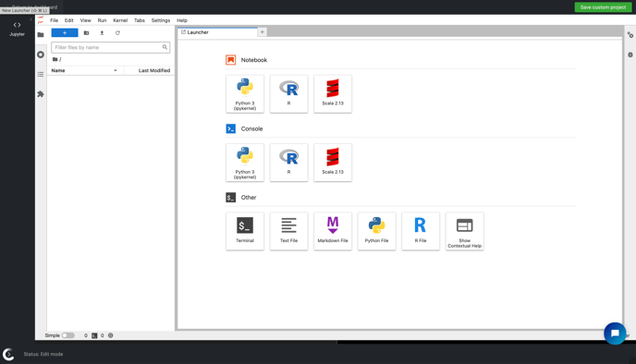This screenshot has height=364, width=636.
Task: Open the Settings menu
Action: [161, 20]
